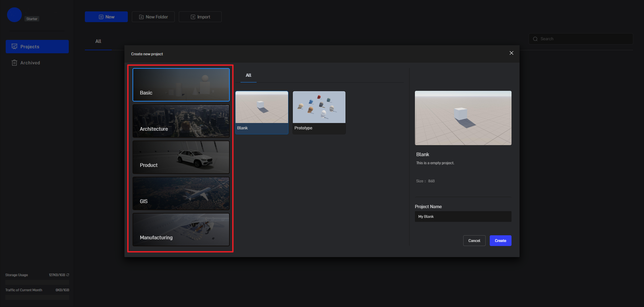Click the '127KB/1GB' storage value
The height and width of the screenshot is (307, 644).
point(57,275)
